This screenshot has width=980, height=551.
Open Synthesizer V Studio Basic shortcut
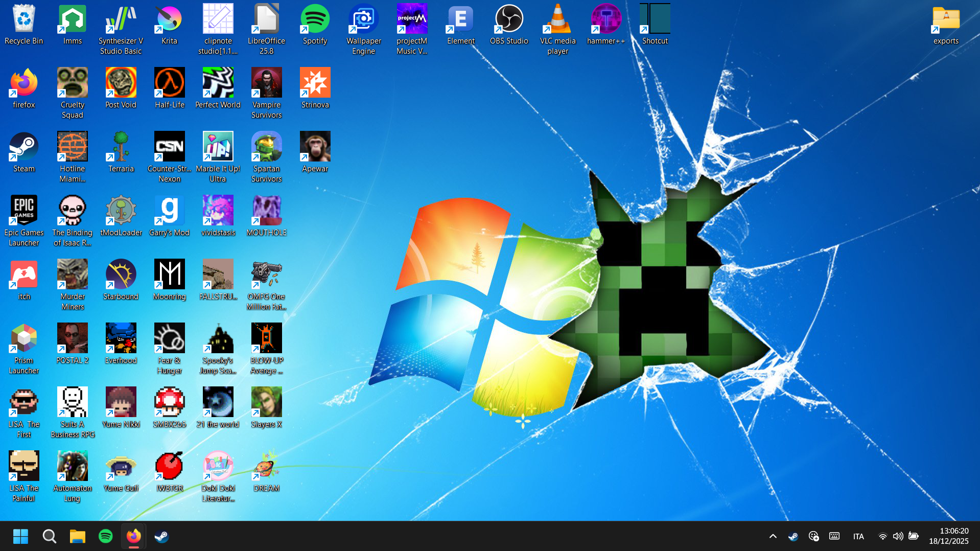[x=121, y=30]
